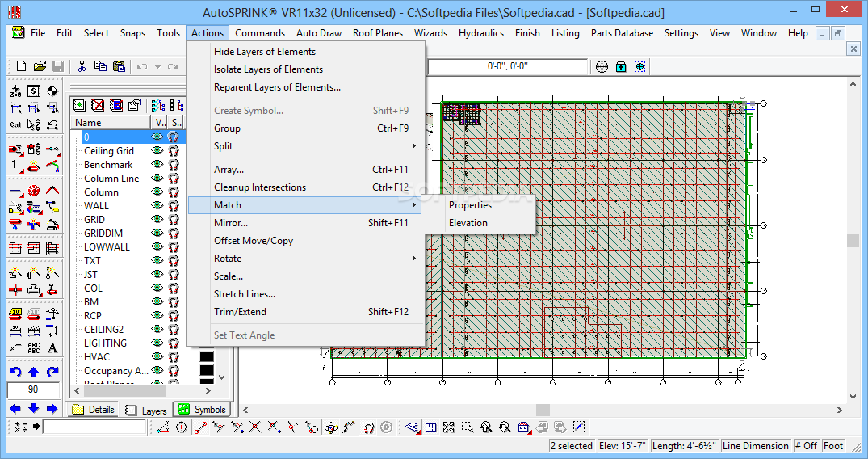868x459 pixels.
Task: Choose Hide Layers of Elements
Action: coord(306,52)
